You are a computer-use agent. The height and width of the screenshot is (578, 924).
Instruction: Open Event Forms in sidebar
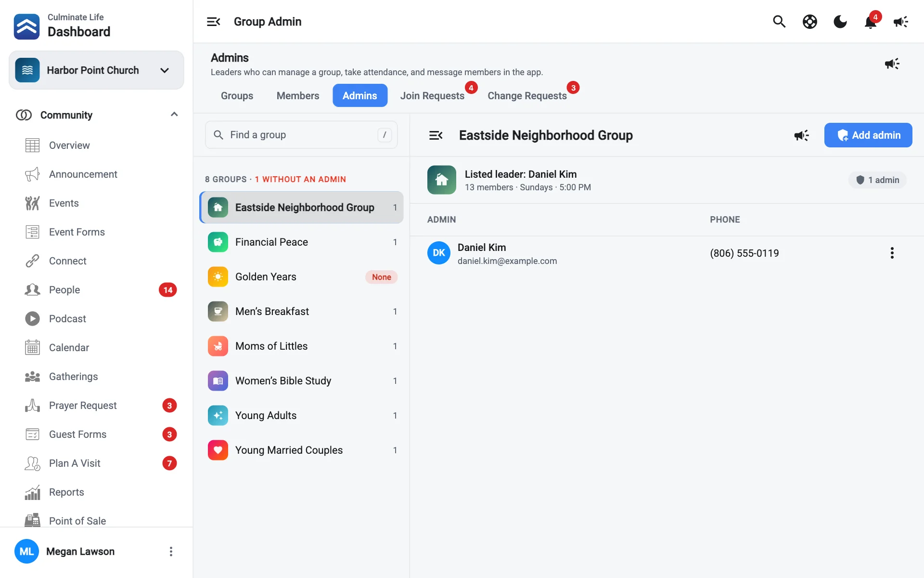coord(96,232)
